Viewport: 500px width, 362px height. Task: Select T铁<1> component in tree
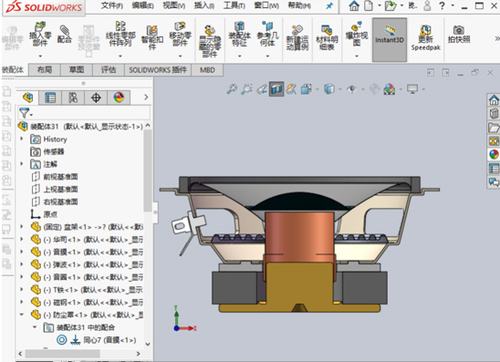click(x=86, y=290)
